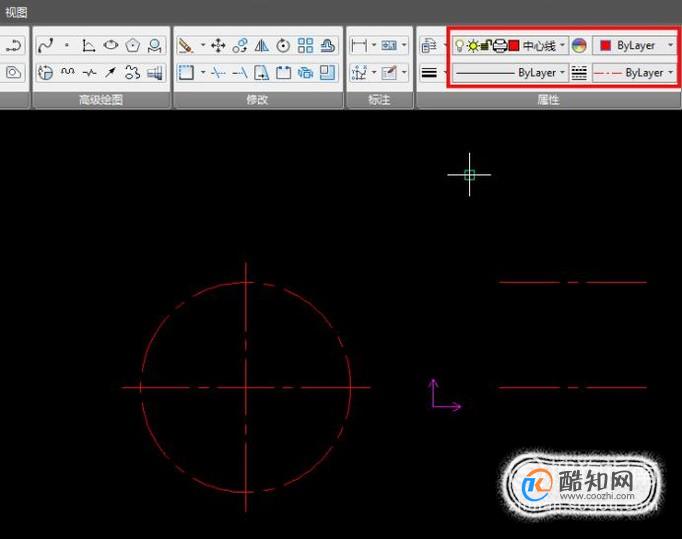This screenshot has width=682, height=539.
Task: Click the dashed rectangle Stretch tool
Action: pyautogui.click(x=186, y=72)
